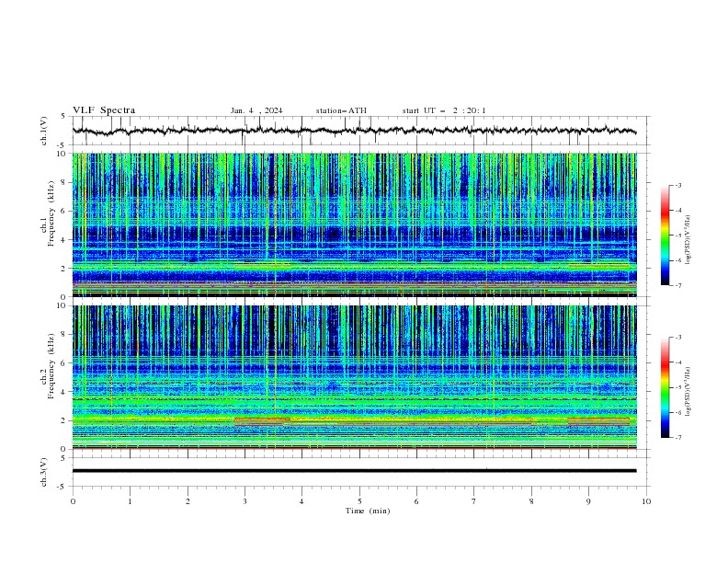728x563 pixels.
Task: Click the "VLF Spectra" title text
Action: [104, 110]
